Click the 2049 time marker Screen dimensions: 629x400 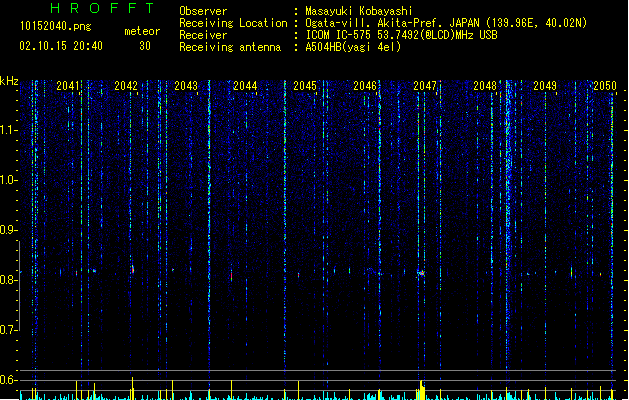545,86
